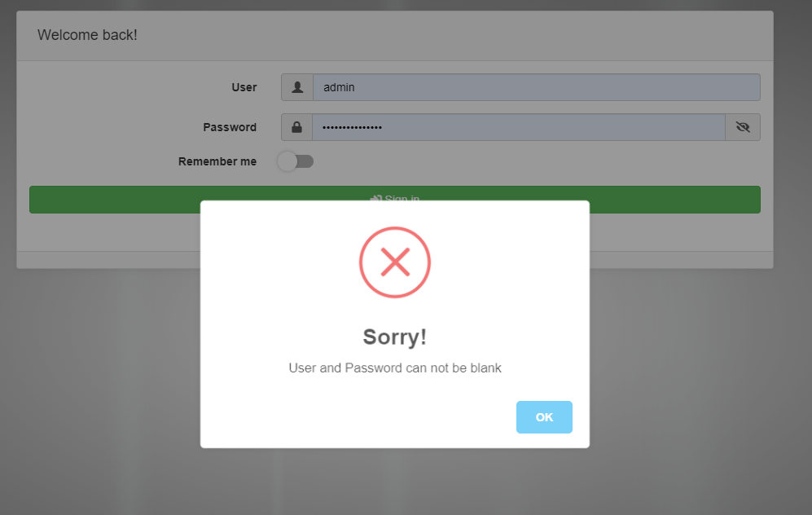Click the Welcome back! header text

click(87, 35)
